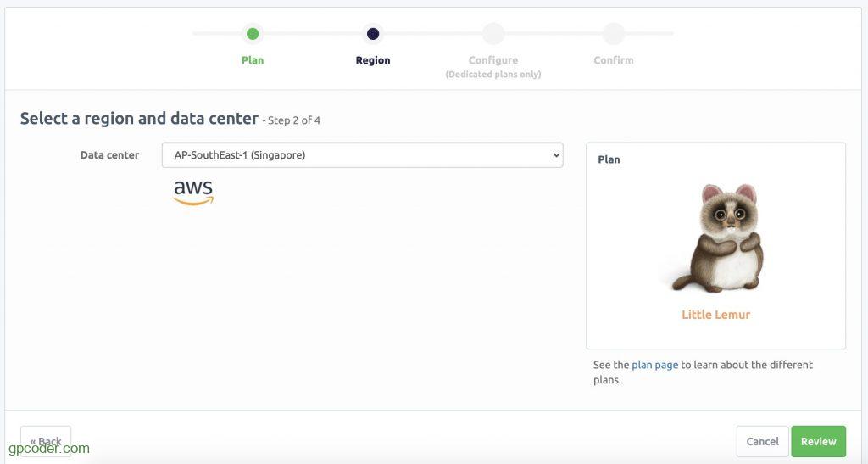This screenshot has height=464, width=868.
Task: Click the 'Select a region and data center' heading
Action: coord(139,119)
